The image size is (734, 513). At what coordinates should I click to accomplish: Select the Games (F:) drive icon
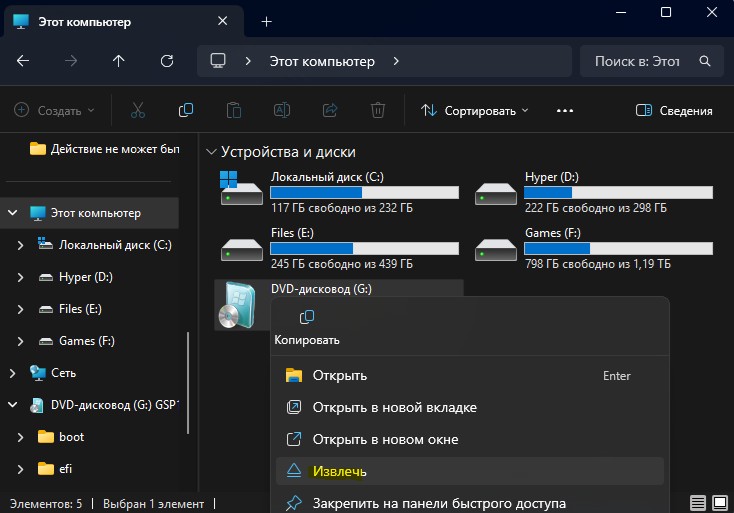[x=495, y=249]
